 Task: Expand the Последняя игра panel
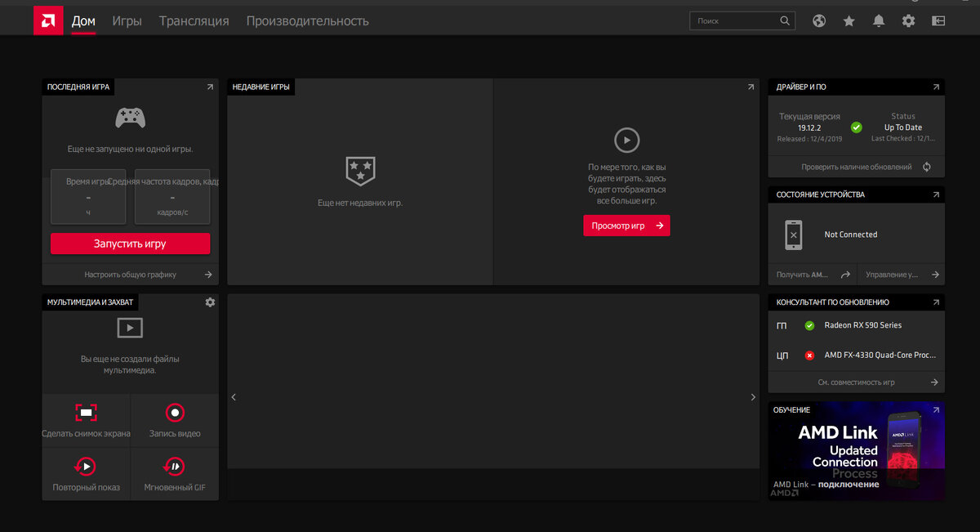210,87
